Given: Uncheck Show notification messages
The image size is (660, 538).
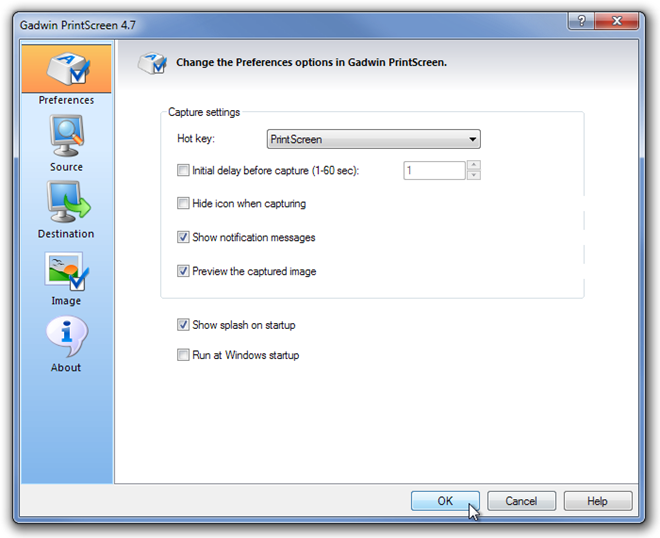Looking at the screenshot, I should [x=183, y=237].
